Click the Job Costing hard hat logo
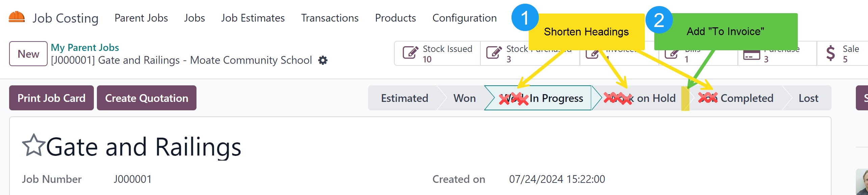Viewport: 868px width, 195px height. (17, 17)
